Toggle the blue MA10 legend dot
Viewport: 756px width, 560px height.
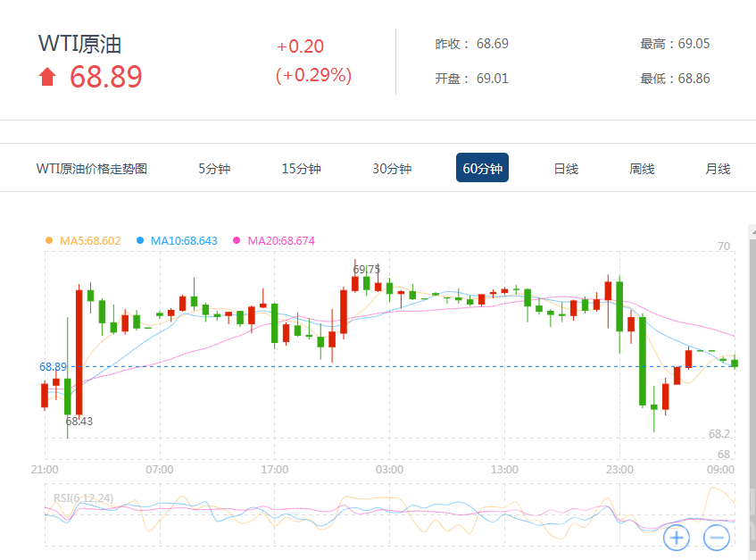click(140, 240)
